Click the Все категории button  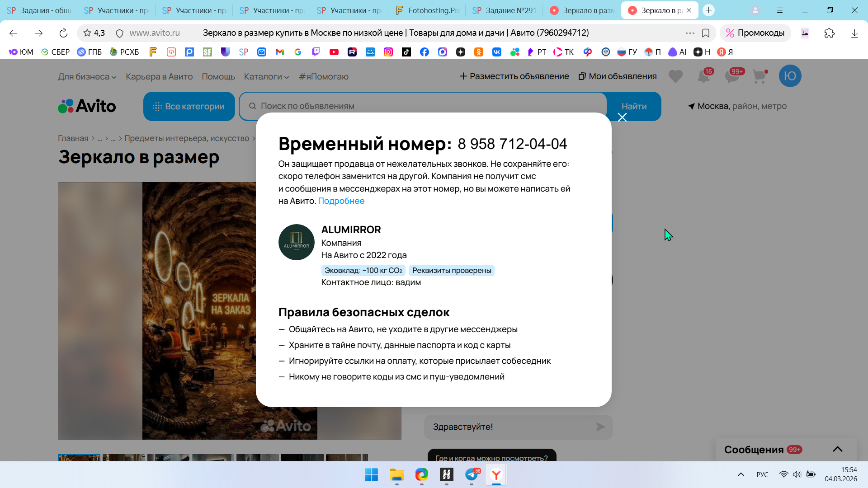pos(189,107)
